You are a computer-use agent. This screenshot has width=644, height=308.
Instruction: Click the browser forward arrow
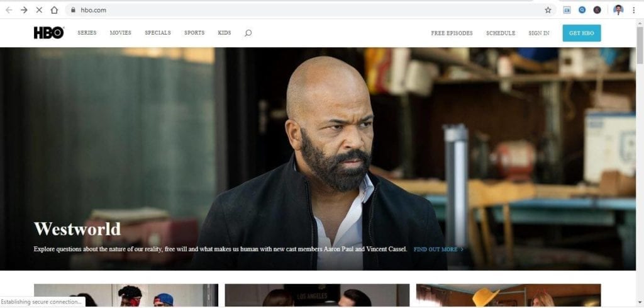click(x=24, y=10)
